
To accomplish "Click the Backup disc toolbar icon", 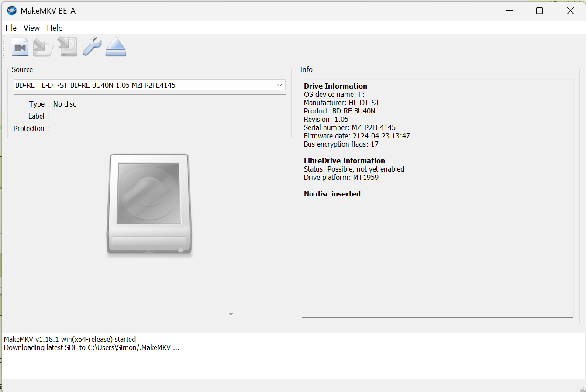I will pos(68,47).
